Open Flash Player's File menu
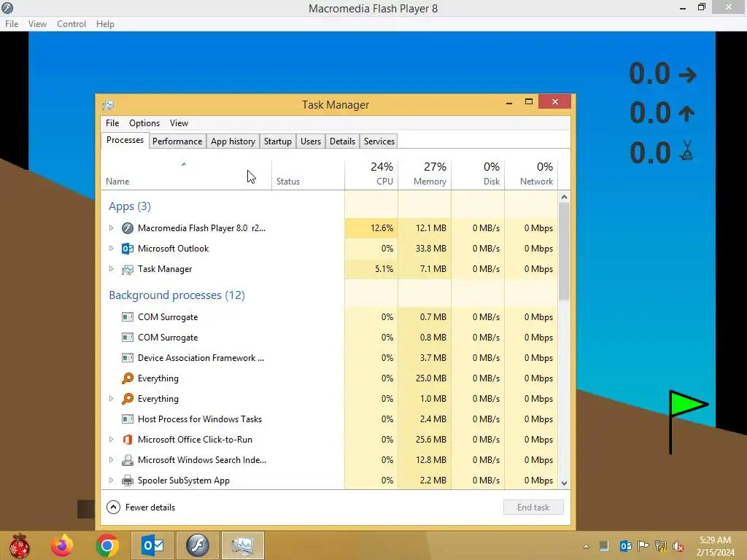This screenshot has width=747, height=560. point(12,24)
